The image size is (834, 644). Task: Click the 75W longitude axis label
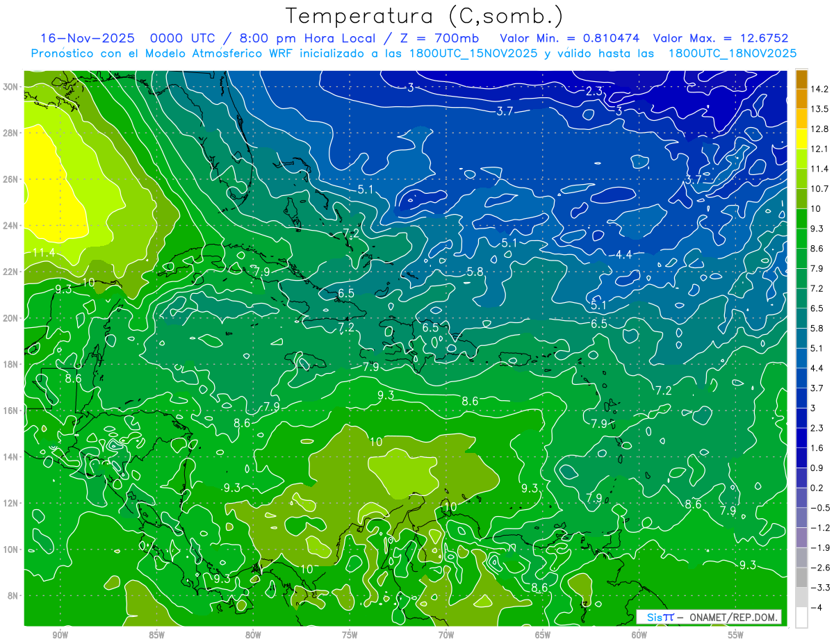tap(350, 634)
